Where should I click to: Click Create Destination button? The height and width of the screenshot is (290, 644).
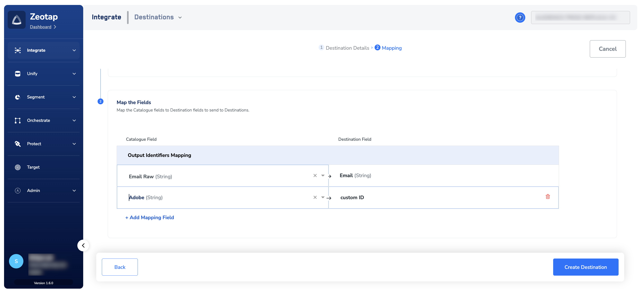[x=585, y=267]
